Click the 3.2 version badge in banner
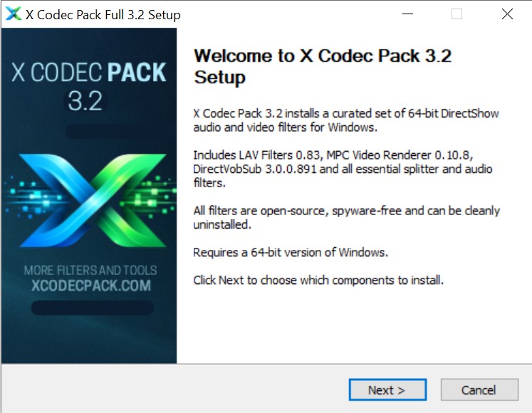Image resolution: width=532 pixels, height=413 pixels. click(85, 101)
